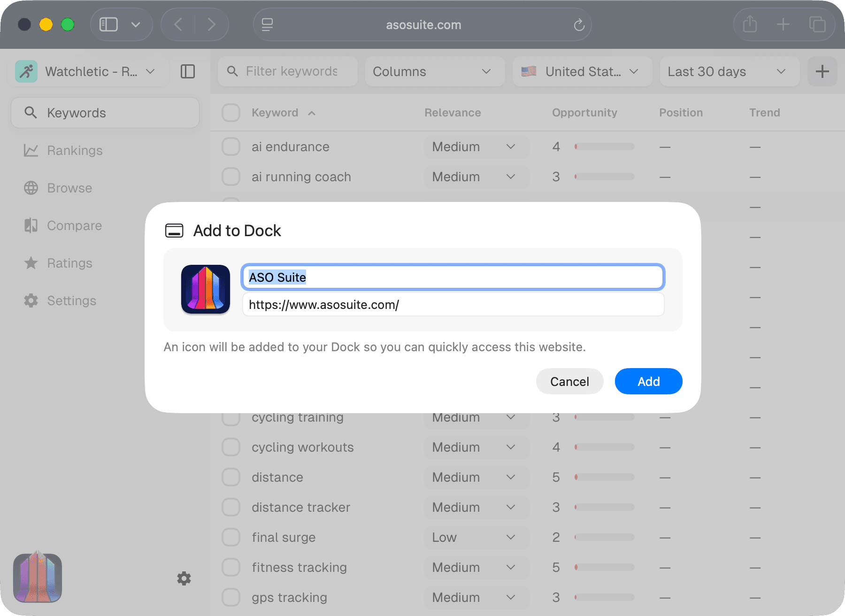Click the blue Add button

648,381
